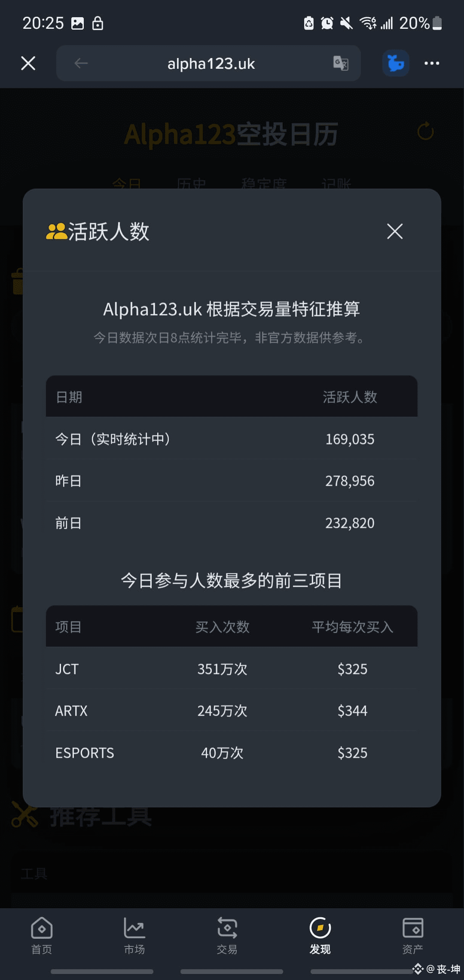Select the 发现 discover tab
464x980 pixels.
(320, 935)
